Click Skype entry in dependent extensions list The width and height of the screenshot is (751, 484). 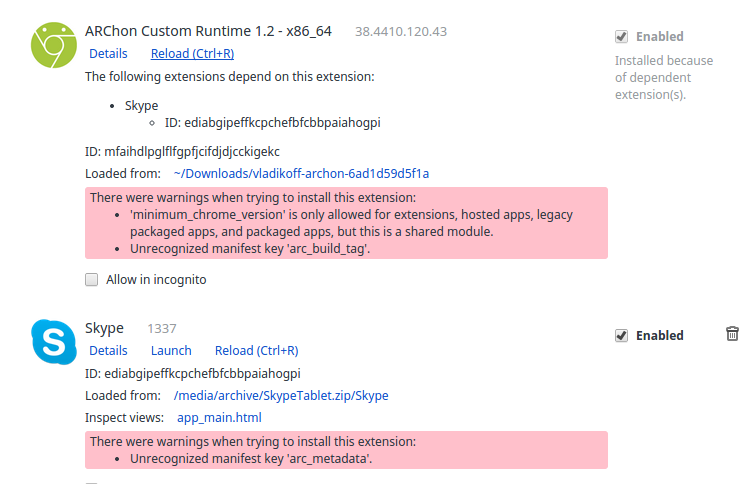point(141,105)
